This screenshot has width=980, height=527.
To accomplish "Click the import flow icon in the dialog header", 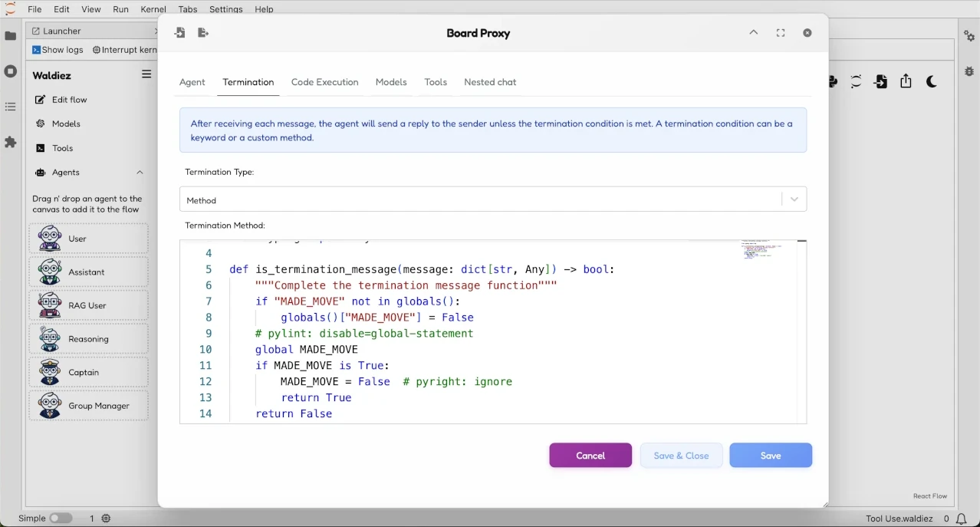I will tap(179, 32).
